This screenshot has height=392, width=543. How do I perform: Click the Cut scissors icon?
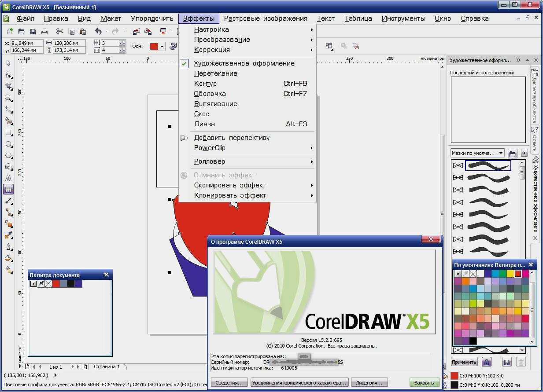tap(60, 31)
